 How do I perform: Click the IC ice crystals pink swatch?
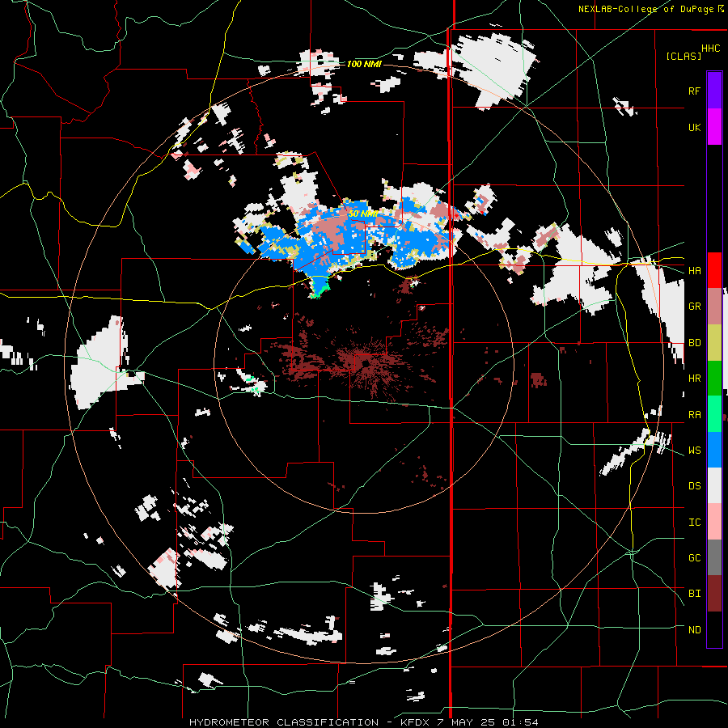point(714,522)
